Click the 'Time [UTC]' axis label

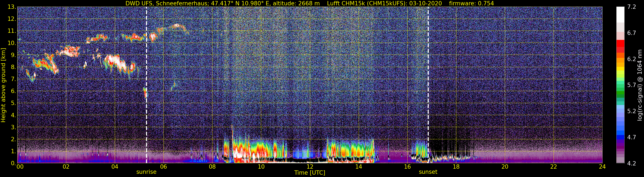[310, 173]
